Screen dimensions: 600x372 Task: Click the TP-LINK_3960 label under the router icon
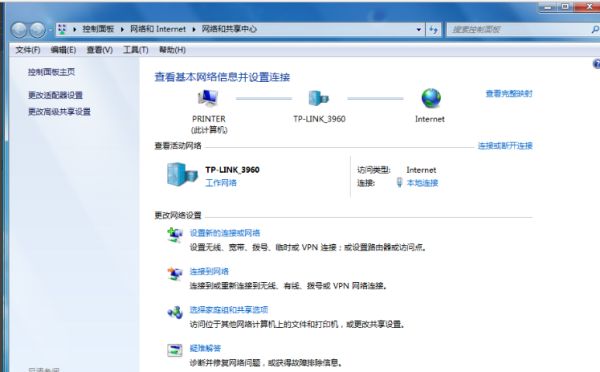[319, 119]
